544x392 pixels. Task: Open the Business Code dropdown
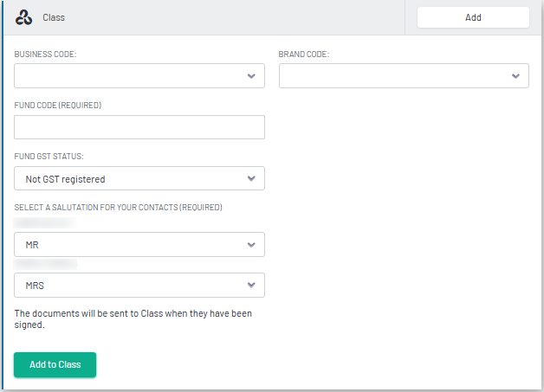[x=130, y=76]
